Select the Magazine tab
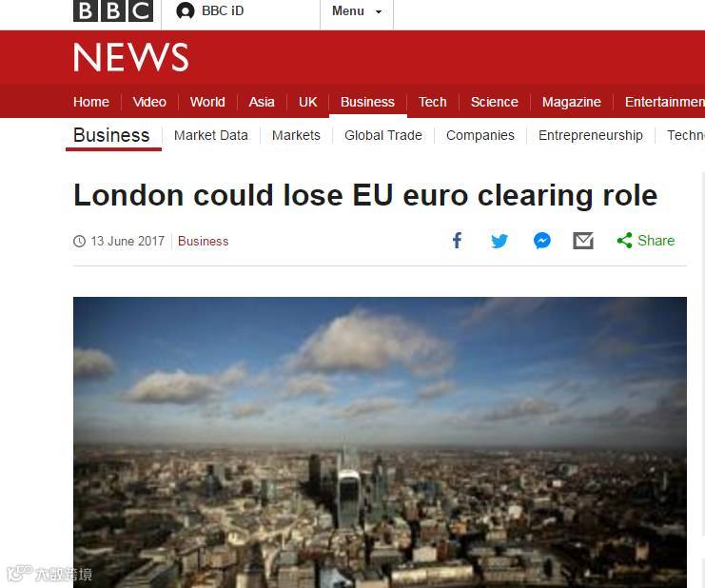 tap(572, 102)
